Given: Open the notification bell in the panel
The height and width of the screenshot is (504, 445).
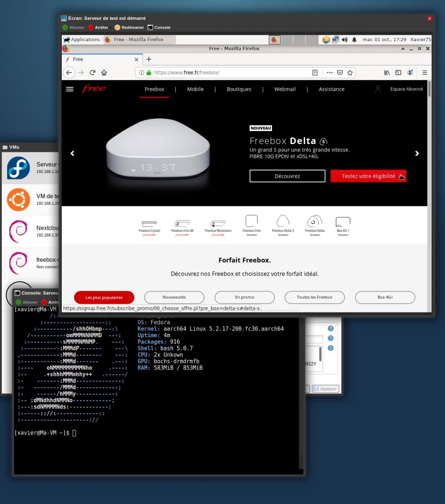Looking at the screenshot, I should [354, 39].
